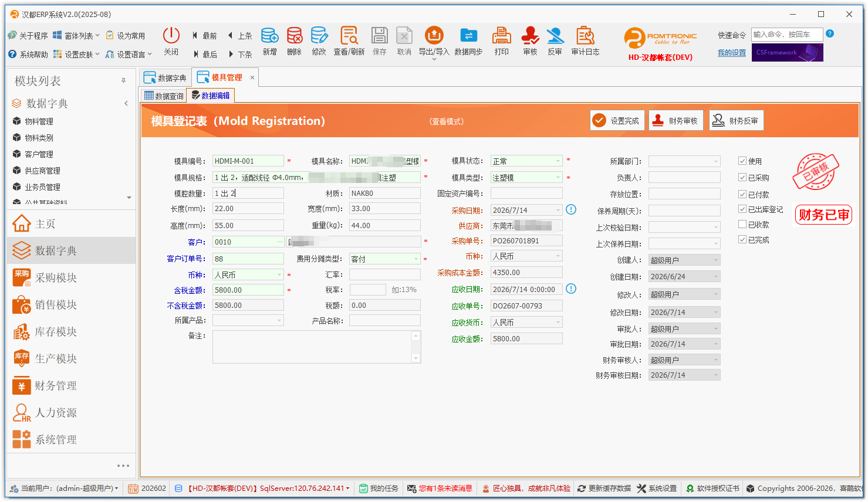Open 主页 in the sidebar

click(x=71, y=223)
